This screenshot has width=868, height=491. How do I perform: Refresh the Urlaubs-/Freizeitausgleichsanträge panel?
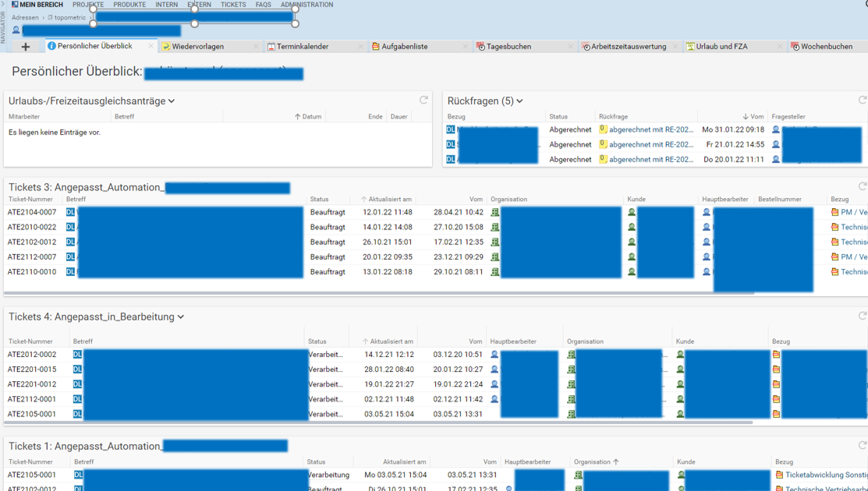pos(423,100)
